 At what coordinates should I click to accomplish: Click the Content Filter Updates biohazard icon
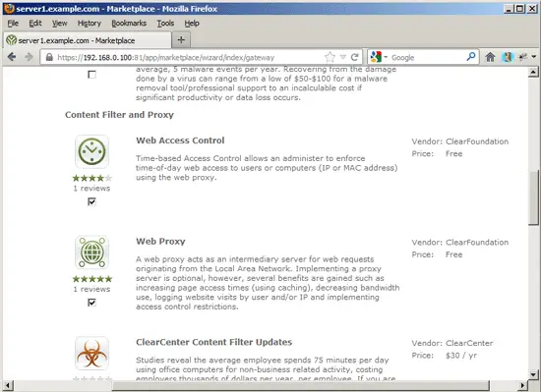click(91, 354)
